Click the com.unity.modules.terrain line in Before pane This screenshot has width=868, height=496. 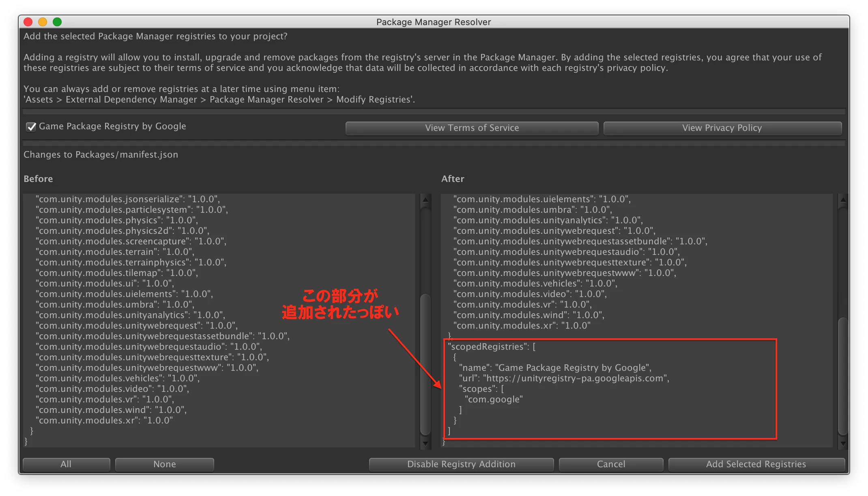coord(115,252)
